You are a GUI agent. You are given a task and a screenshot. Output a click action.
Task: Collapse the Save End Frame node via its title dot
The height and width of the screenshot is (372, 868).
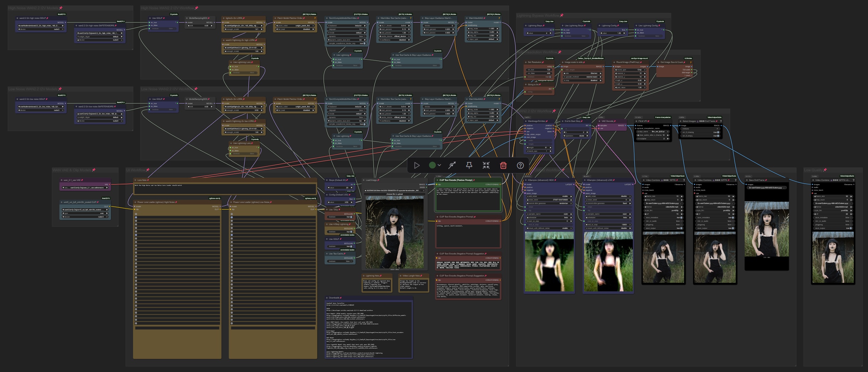click(747, 180)
